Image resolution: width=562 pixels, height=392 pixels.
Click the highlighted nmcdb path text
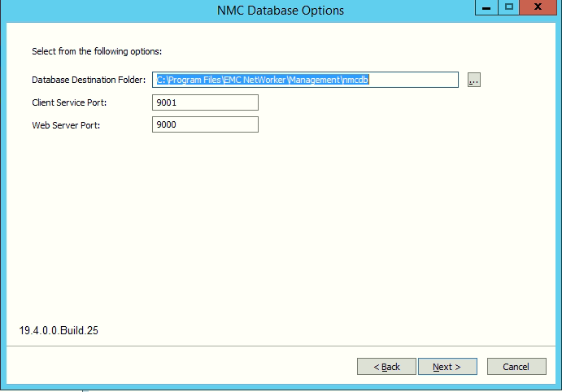tap(264, 80)
